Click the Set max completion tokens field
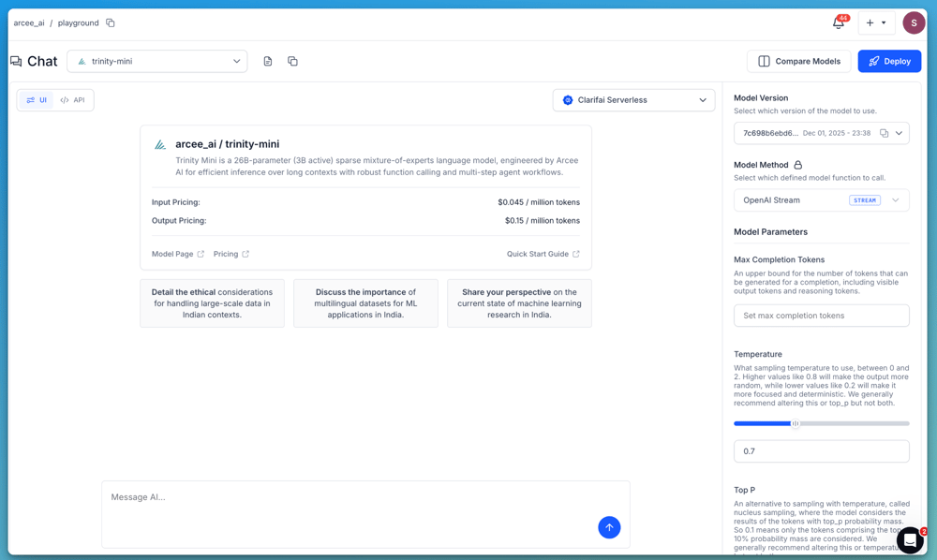 [821, 316]
